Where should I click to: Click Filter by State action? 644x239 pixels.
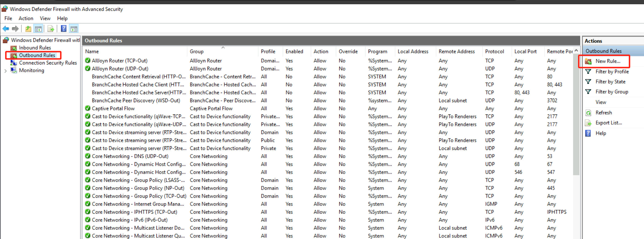pos(611,82)
